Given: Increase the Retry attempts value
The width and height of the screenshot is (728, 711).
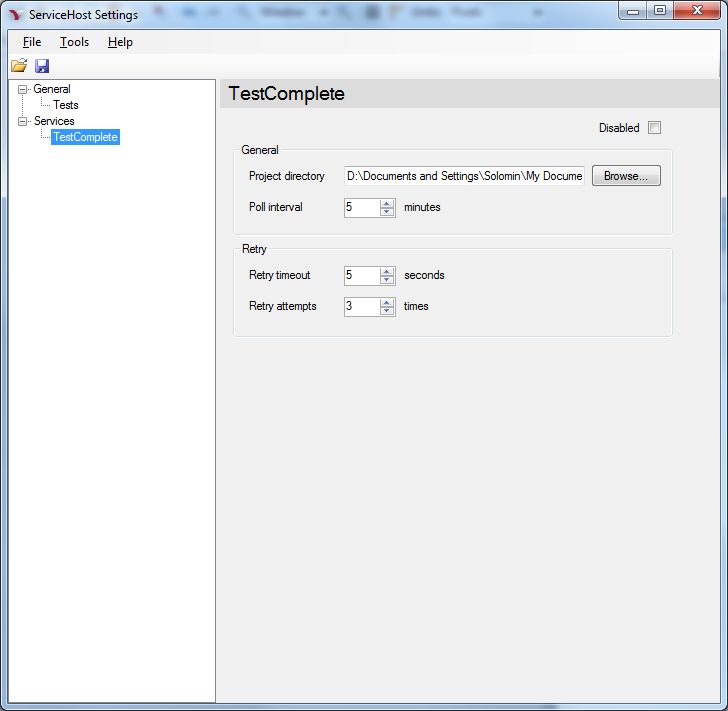Looking at the screenshot, I should pyautogui.click(x=386, y=302).
